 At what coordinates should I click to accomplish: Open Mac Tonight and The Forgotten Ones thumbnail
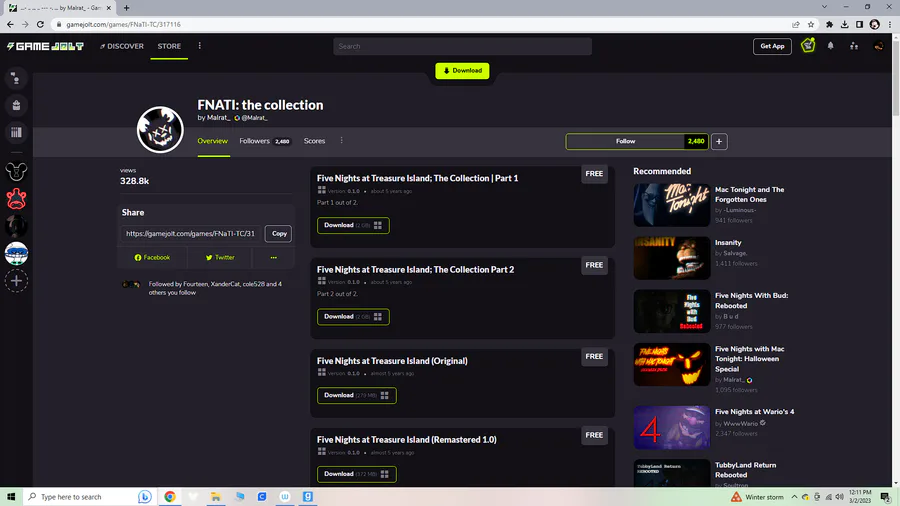pos(672,205)
